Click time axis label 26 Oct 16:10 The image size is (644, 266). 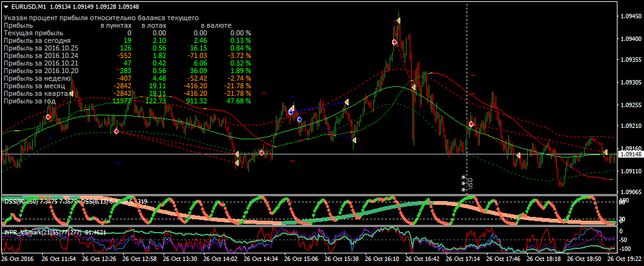[x=383, y=259]
